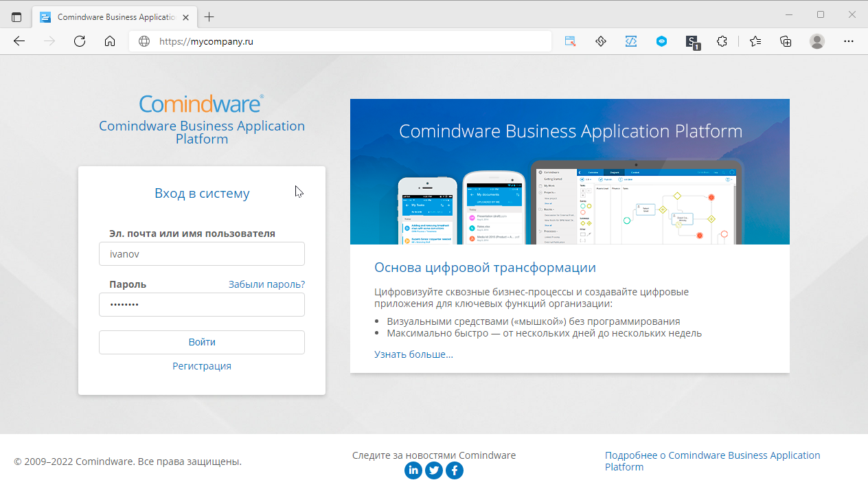Click the blue slashed-square extension icon
Viewport: 868px width, 489px height.
631,41
